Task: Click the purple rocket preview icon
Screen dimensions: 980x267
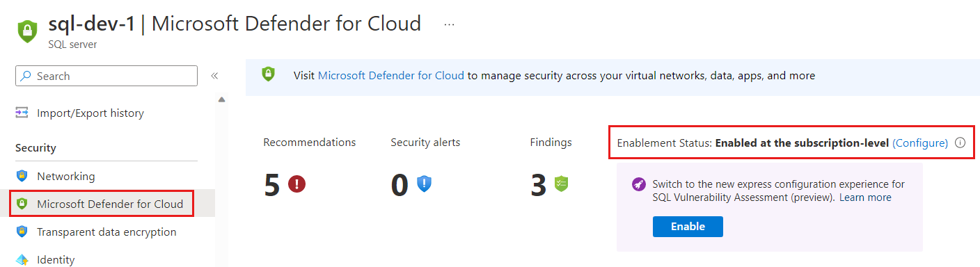Action: [x=638, y=184]
